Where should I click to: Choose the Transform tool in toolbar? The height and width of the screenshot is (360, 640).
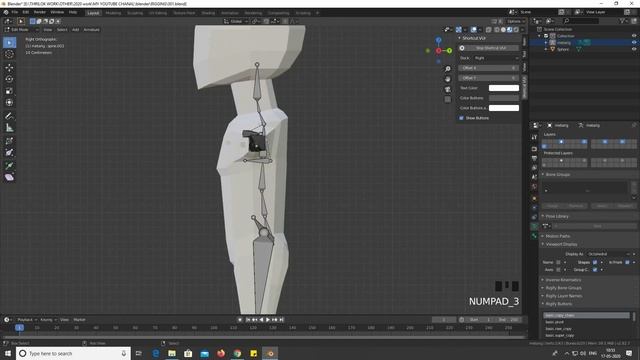(x=9, y=102)
